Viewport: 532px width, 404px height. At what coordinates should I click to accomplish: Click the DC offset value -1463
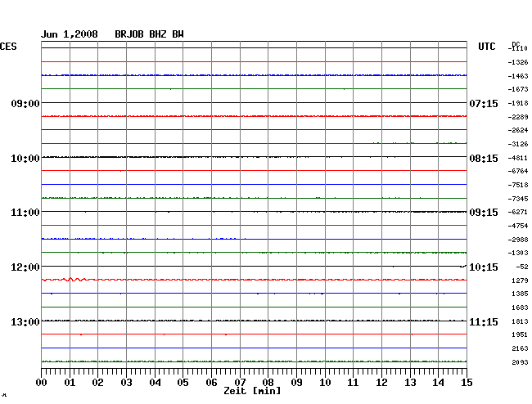518,76
